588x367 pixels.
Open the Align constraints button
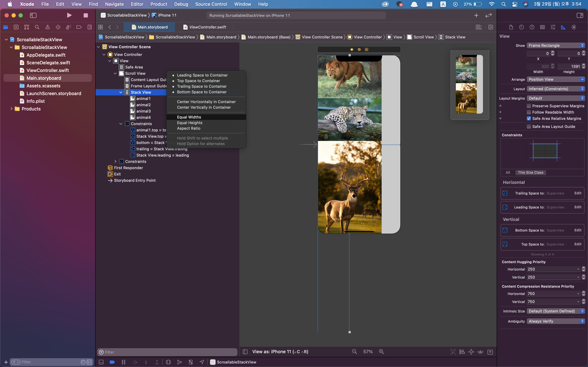tap(462, 352)
